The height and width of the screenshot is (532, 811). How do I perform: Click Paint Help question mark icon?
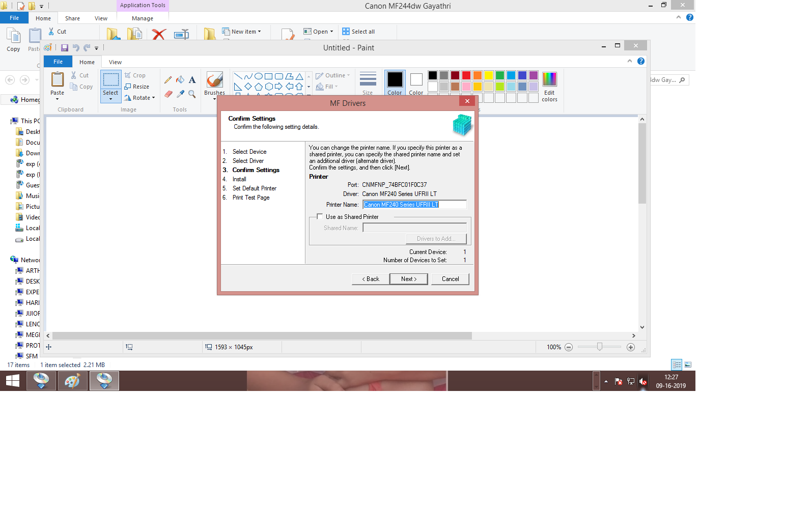click(x=641, y=61)
